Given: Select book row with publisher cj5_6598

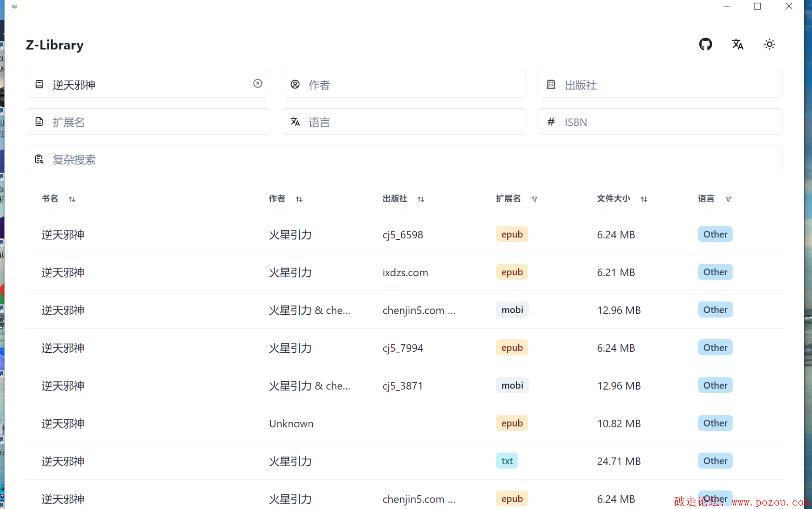Looking at the screenshot, I should pyautogui.click(x=404, y=234).
